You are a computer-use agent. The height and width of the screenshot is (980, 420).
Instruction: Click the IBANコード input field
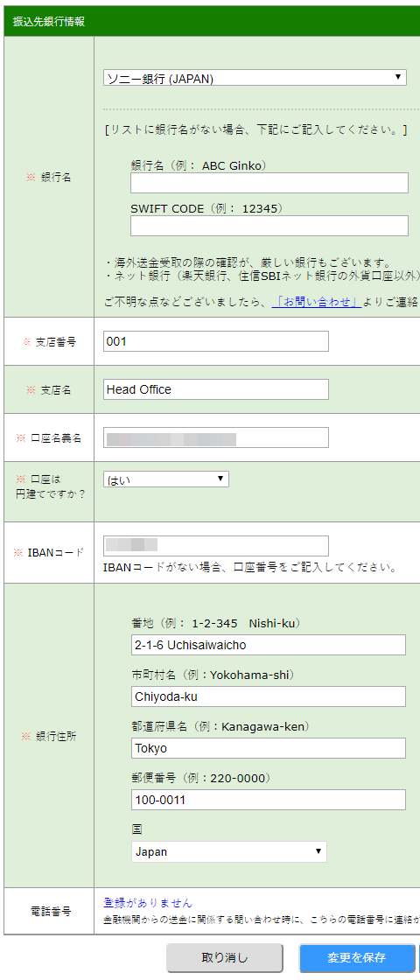(x=215, y=545)
